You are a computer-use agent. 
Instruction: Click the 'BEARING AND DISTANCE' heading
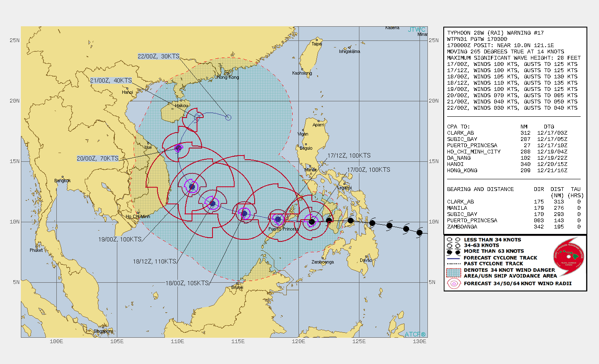pyautogui.click(x=480, y=189)
